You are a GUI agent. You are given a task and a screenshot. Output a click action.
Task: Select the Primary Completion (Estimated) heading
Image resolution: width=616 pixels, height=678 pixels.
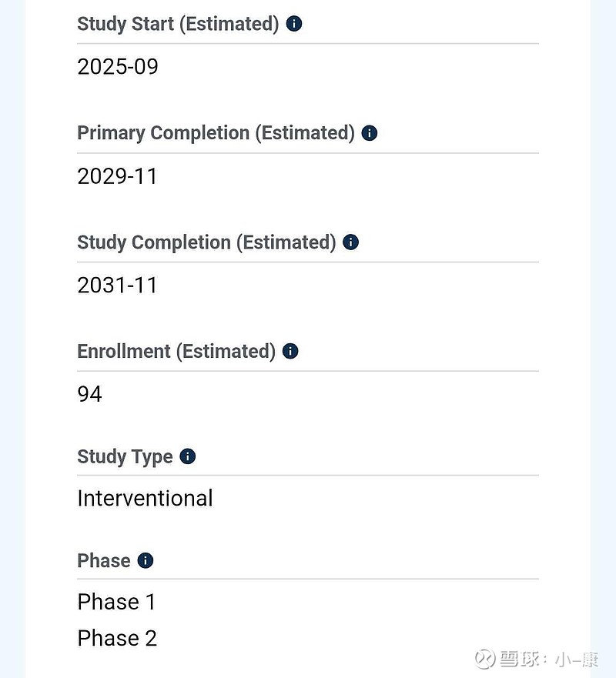pos(216,133)
